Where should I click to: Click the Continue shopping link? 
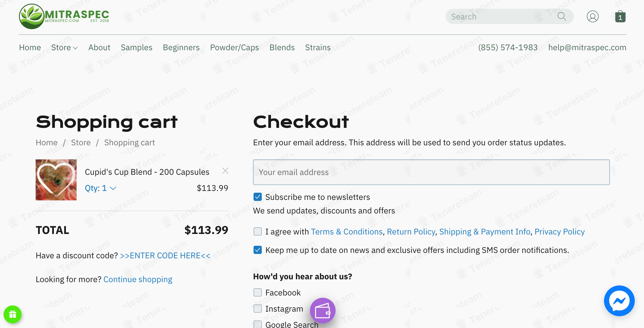[138, 279]
